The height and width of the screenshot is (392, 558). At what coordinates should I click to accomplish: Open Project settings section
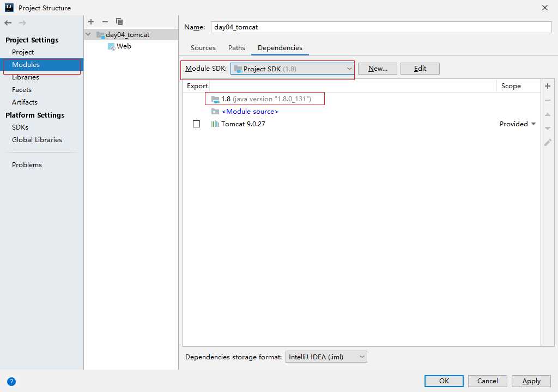23,52
